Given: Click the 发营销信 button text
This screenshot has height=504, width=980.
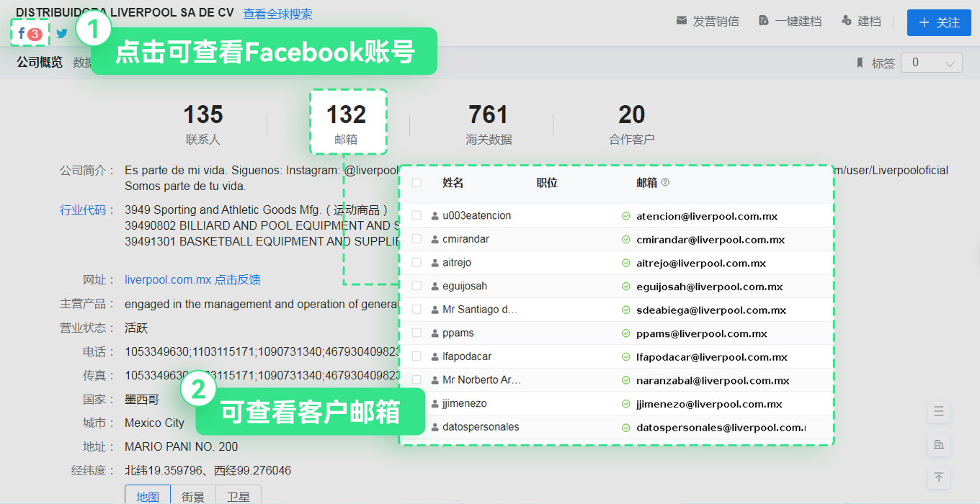Looking at the screenshot, I should (716, 22).
